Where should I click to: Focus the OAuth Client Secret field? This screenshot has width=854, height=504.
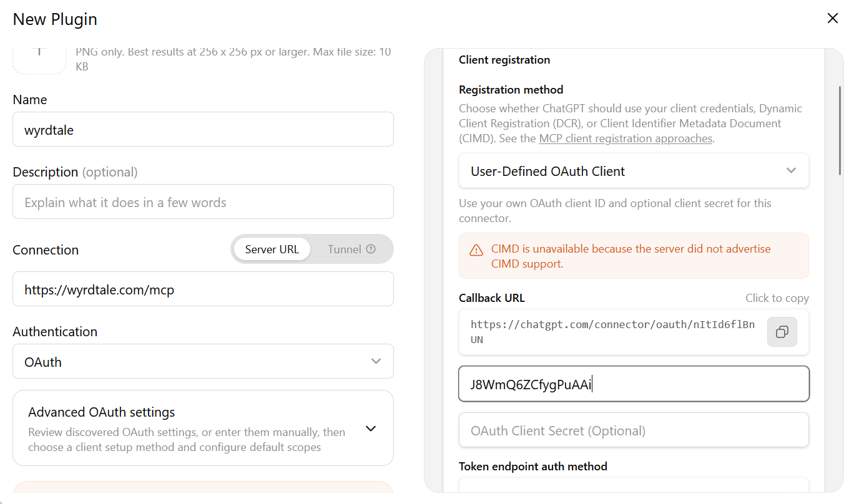click(634, 430)
